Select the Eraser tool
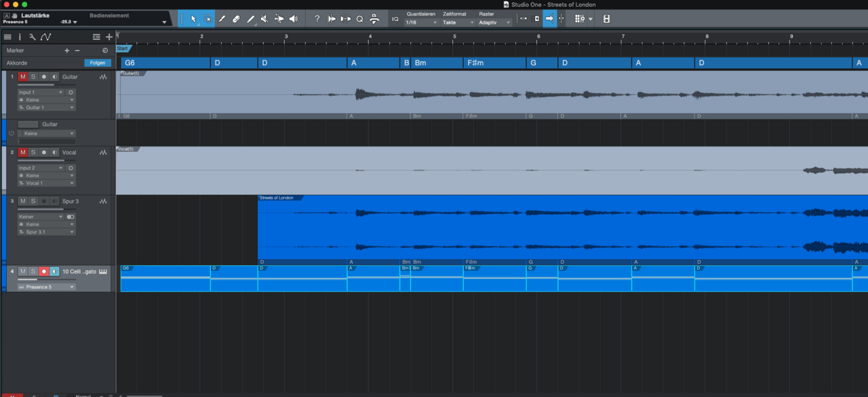The height and width of the screenshot is (397, 868). pos(236,19)
